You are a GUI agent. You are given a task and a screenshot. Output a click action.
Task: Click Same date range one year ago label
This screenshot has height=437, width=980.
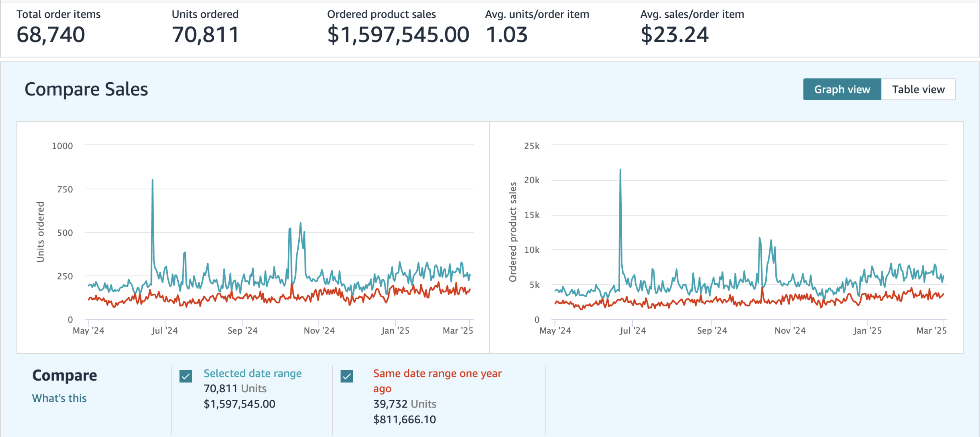(437, 381)
